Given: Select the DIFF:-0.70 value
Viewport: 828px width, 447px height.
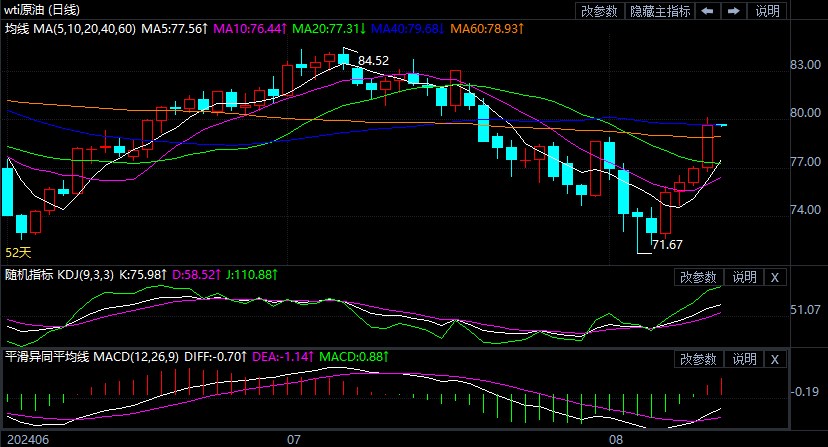Looking at the screenshot, I should point(215,357).
